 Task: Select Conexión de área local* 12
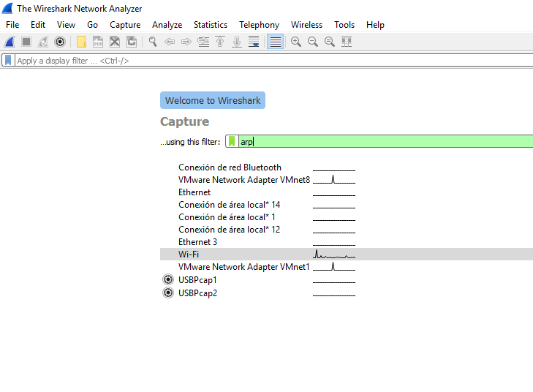pyautogui.click(x=229, y=230)
